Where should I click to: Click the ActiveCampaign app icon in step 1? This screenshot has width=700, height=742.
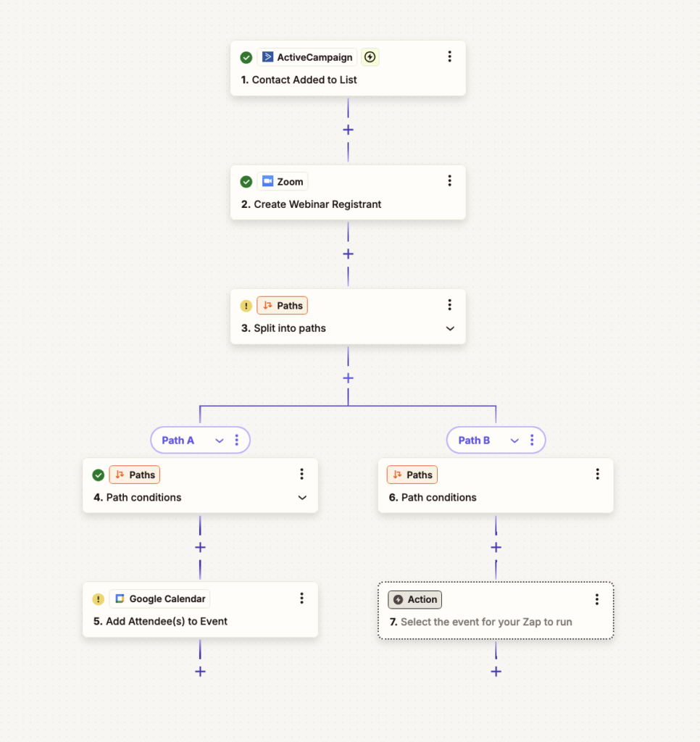pos(268,57)
